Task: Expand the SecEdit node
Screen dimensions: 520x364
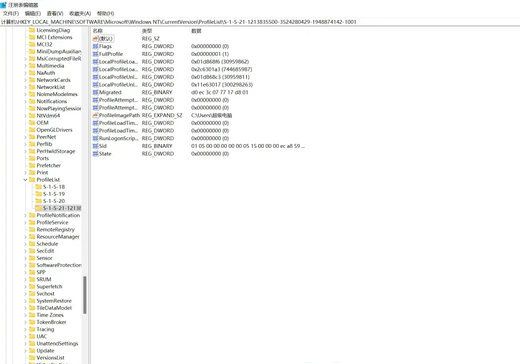Action: (25, 251)
